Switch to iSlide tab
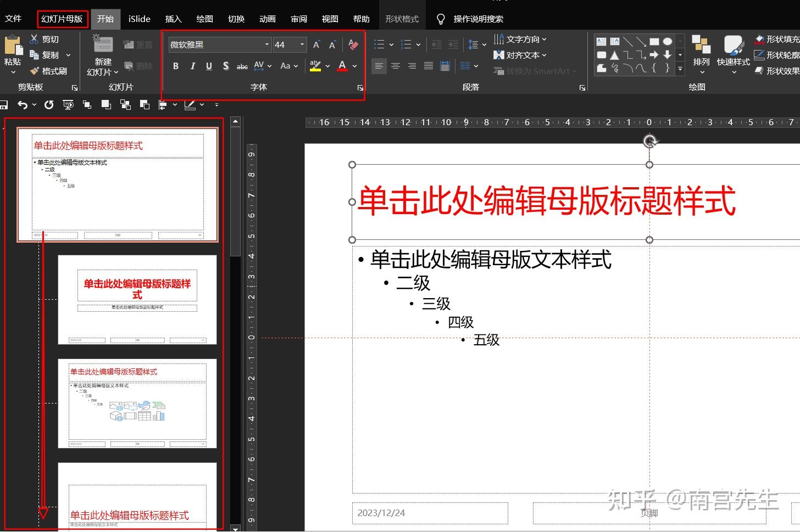Screen dimensions: 800x532 coord(140,19)
